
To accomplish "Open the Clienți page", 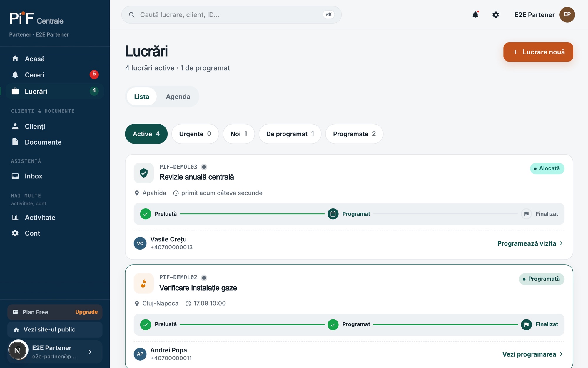I will (x=55, y=126).
